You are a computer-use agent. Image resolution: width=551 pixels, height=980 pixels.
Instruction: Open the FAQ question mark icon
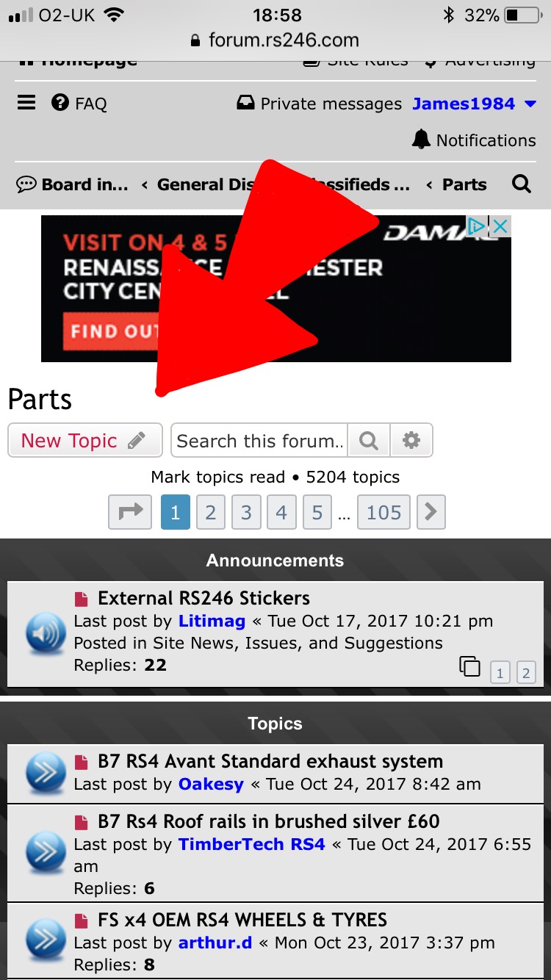tap(60, 103)
